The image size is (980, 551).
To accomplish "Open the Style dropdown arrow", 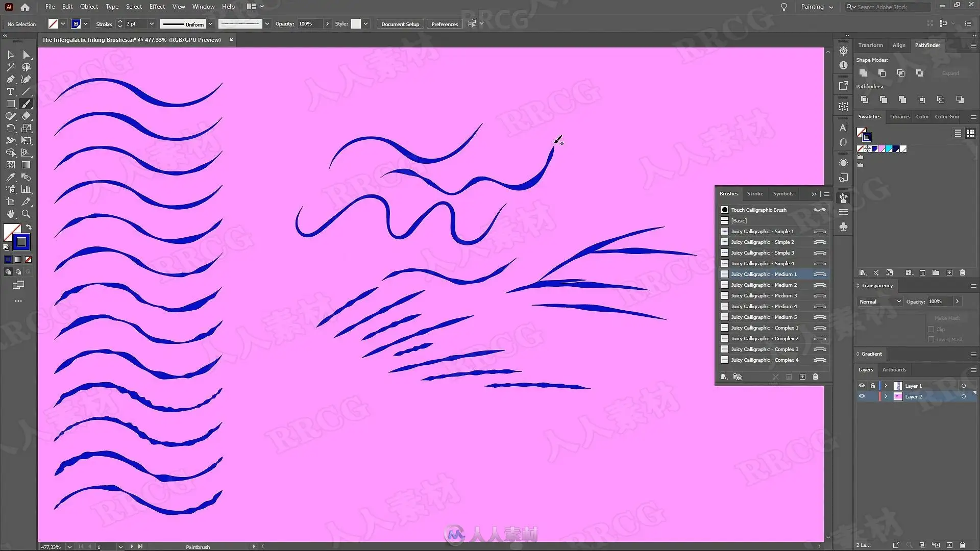I will (365, 24).
